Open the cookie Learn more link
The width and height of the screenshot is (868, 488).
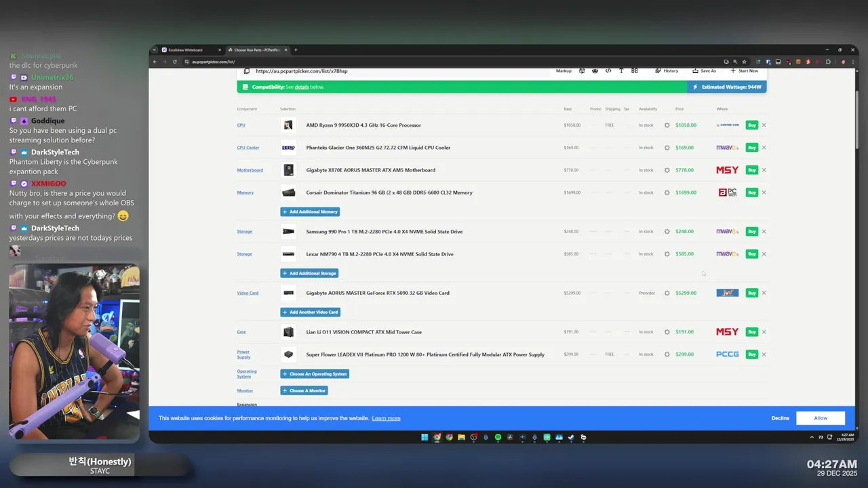click(386, 418)
